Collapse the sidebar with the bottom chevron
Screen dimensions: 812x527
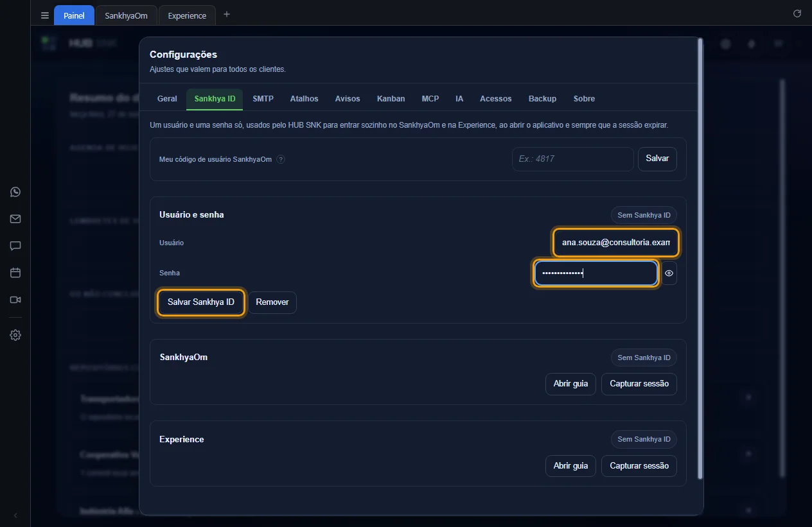point(15,515)
